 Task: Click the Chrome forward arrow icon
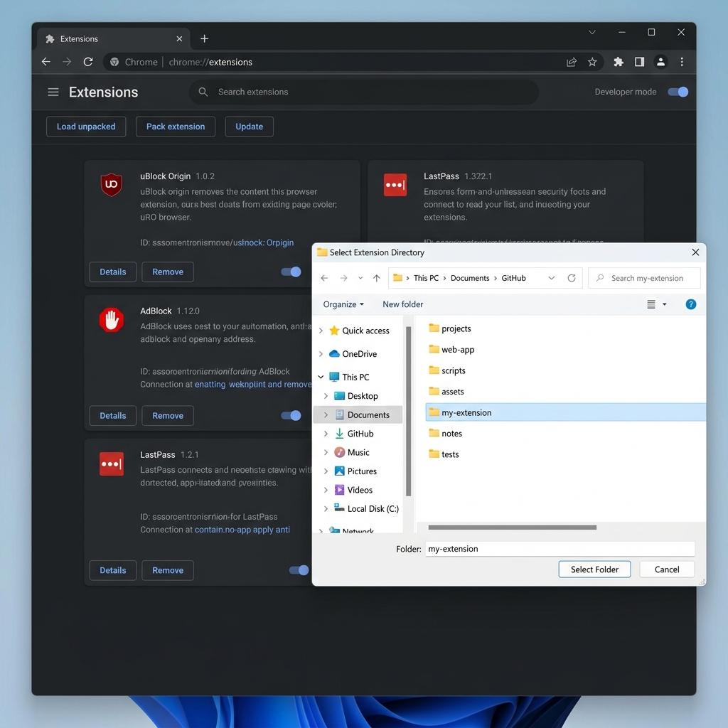67,62
